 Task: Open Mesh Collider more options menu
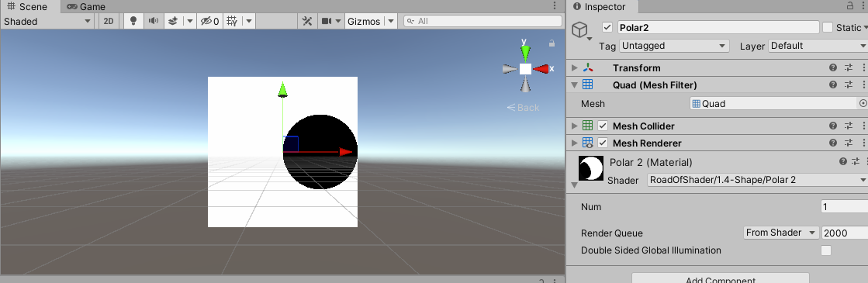863,126
